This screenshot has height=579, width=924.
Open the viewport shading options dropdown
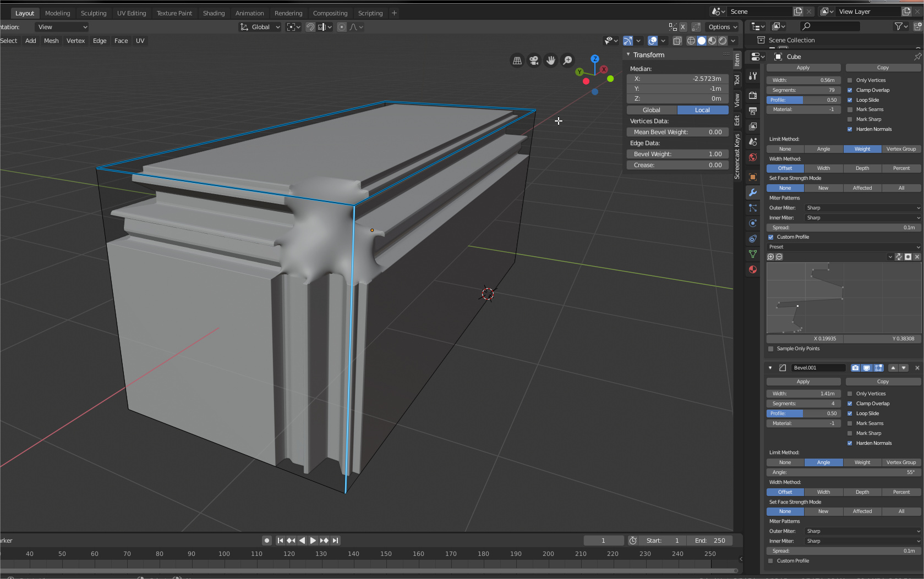733,41
